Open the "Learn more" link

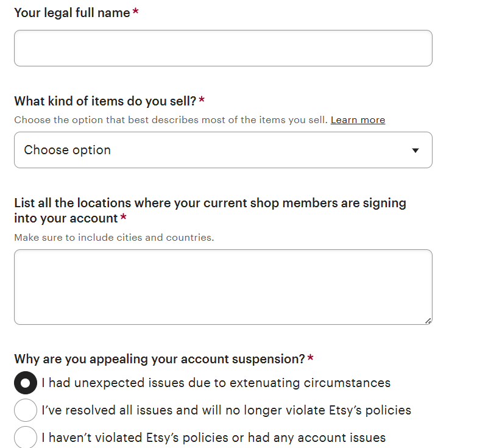(358, 120)
